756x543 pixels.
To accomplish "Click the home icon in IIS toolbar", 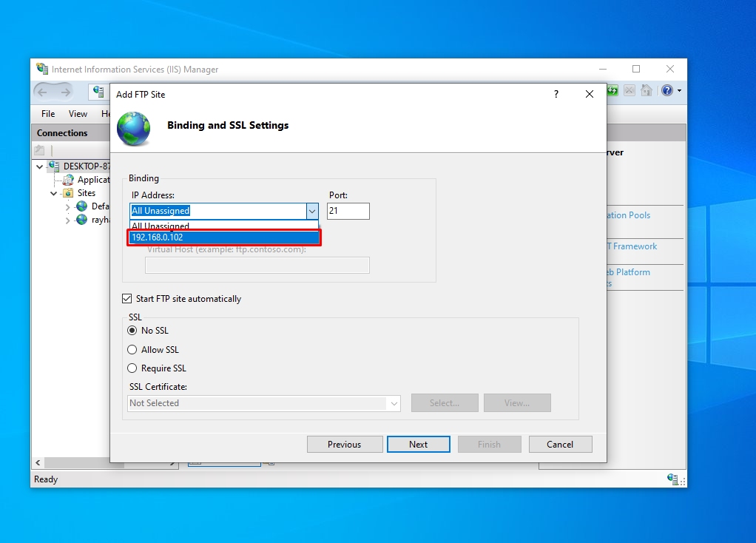I will [x=646, y=91].
